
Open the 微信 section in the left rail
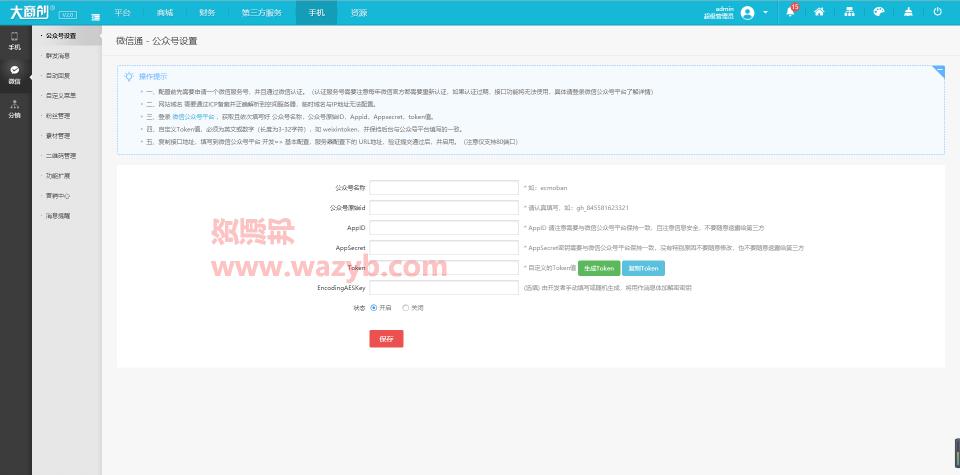pos(15,75)
